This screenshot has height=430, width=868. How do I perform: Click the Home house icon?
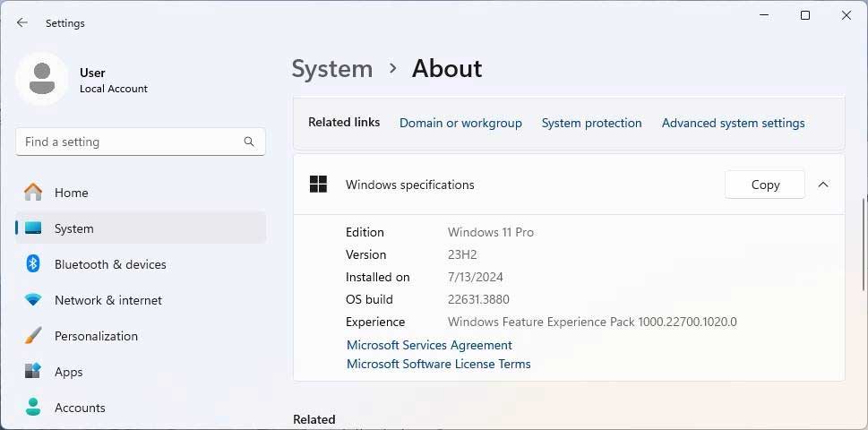(x=33, y=193)
